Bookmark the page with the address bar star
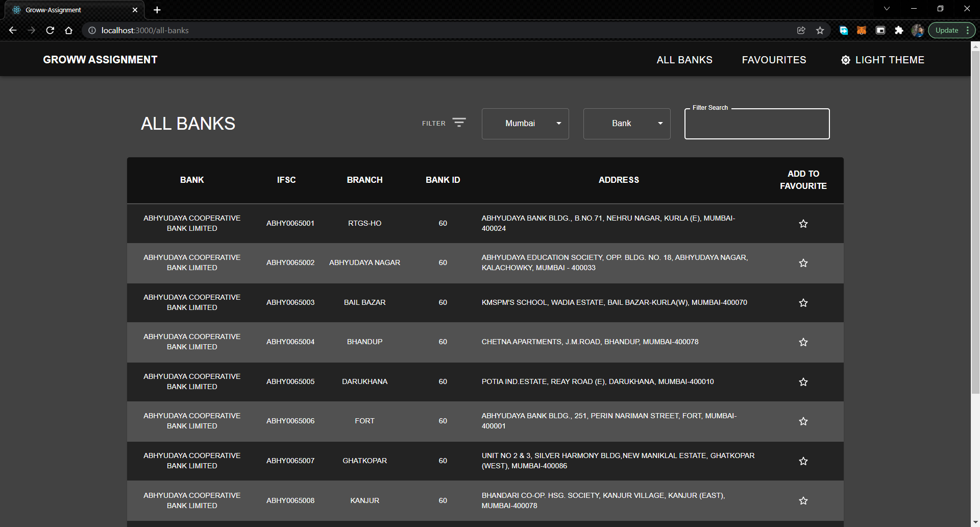The height and width of the screenshot is (527, 980). [820, 30]
